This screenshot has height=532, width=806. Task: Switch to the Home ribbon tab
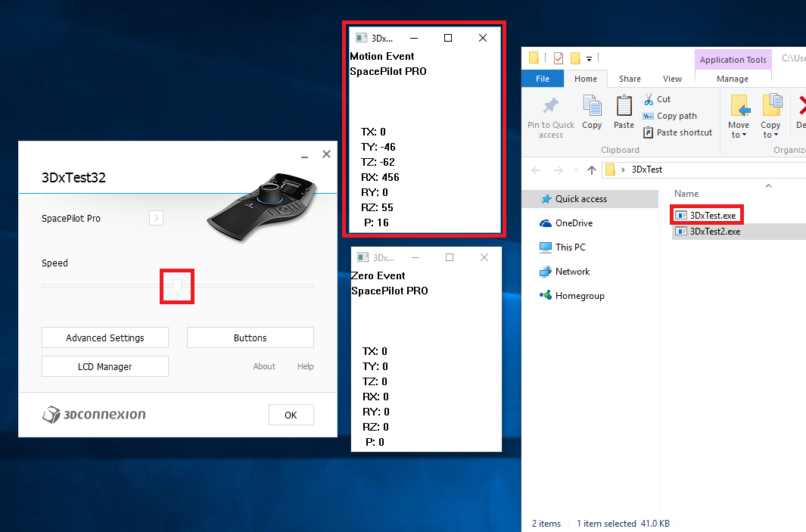coord(586,79)
